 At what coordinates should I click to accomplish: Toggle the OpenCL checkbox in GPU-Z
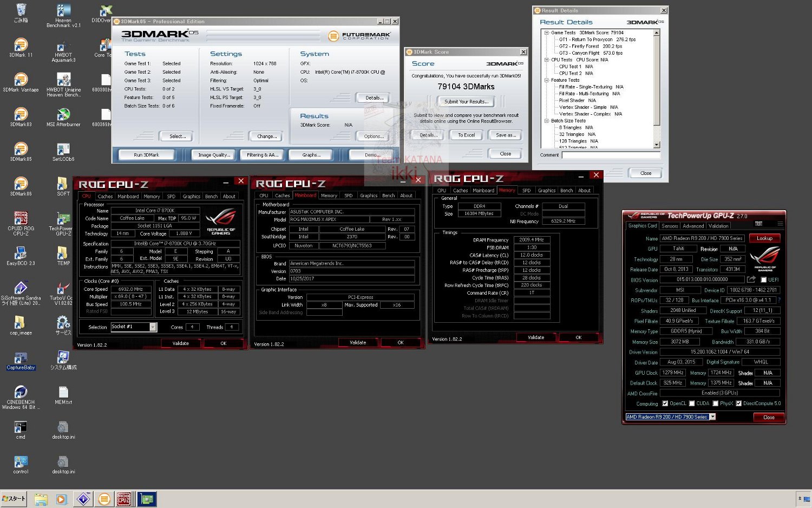pyautogui.click(x=665, y=403)
